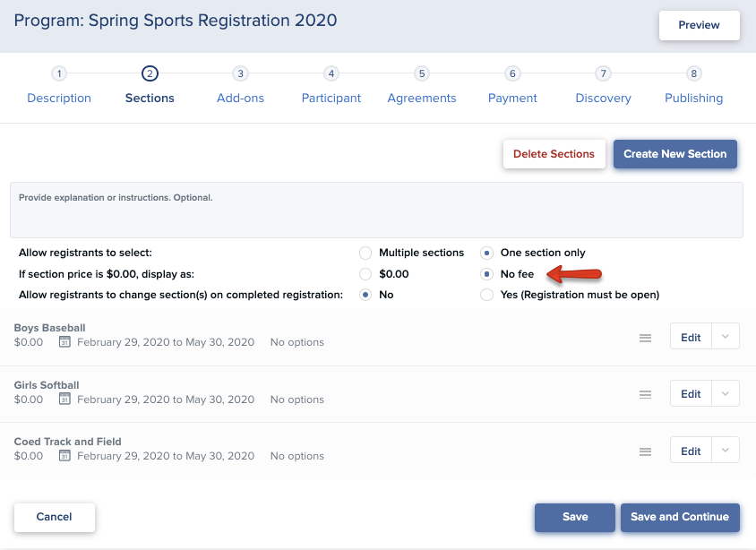Click step 4 circle in wizard
This screenshot has height=550, width=756.
tap(331, 73)
